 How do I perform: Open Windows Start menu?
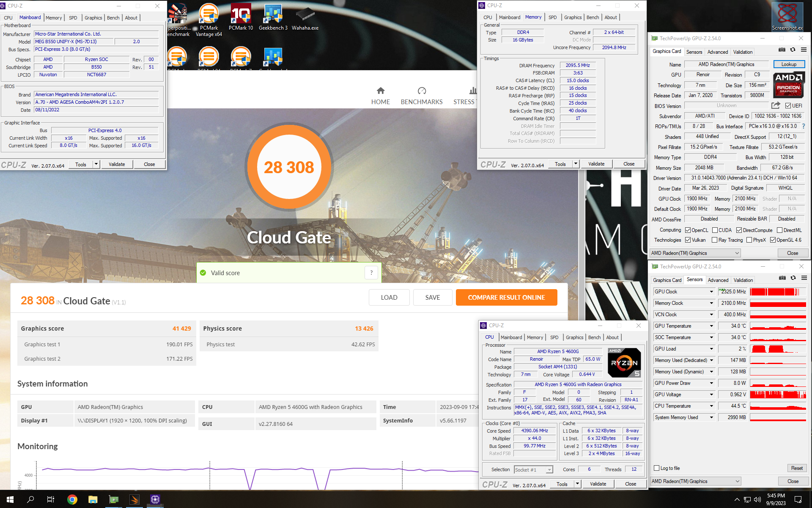tap(10, 500)
